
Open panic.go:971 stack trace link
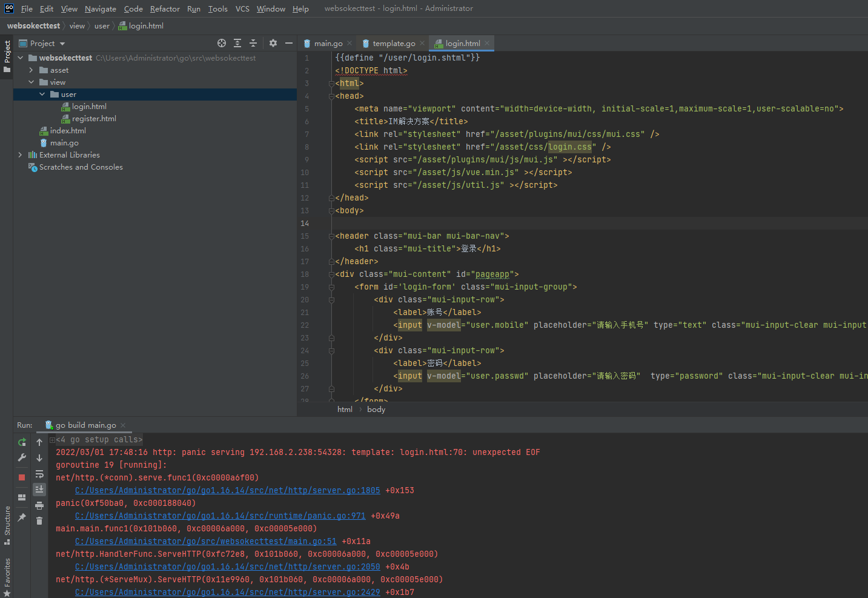click(220, 516)
